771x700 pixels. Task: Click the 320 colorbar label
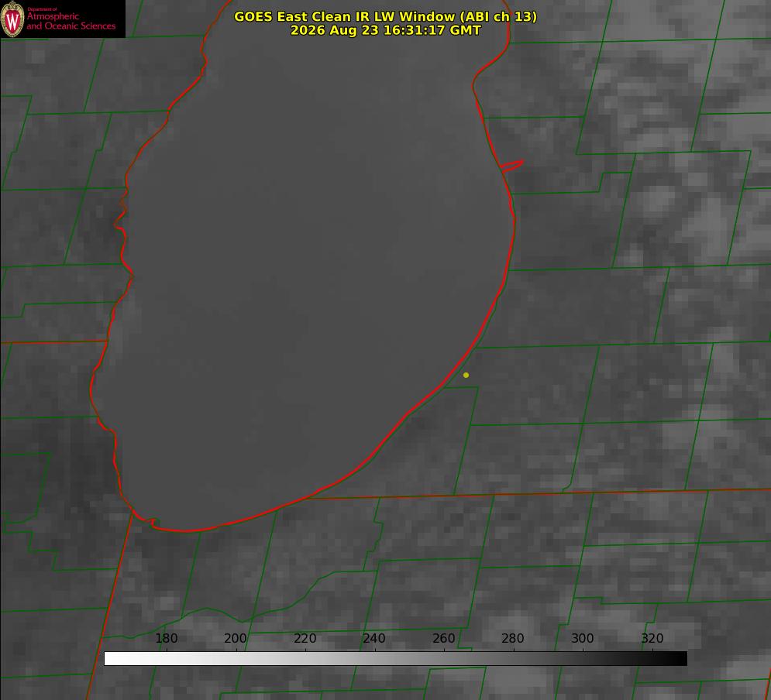tap(652, 638)
